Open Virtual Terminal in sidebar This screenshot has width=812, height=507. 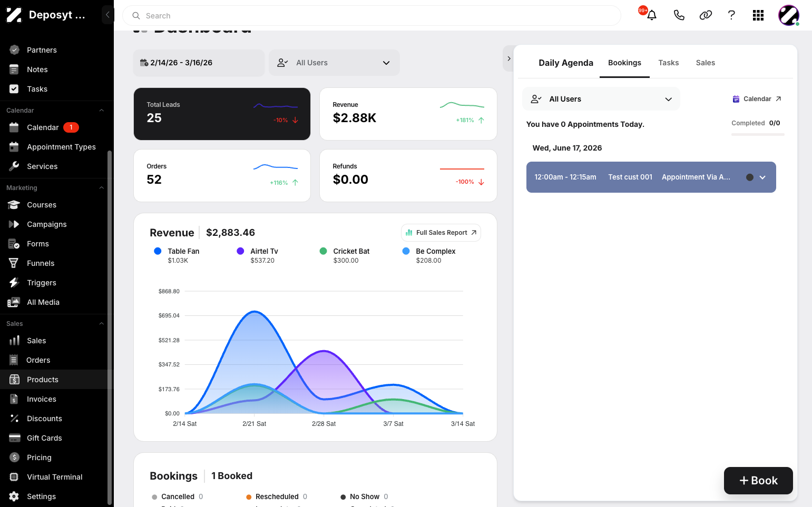coord(55,477)
